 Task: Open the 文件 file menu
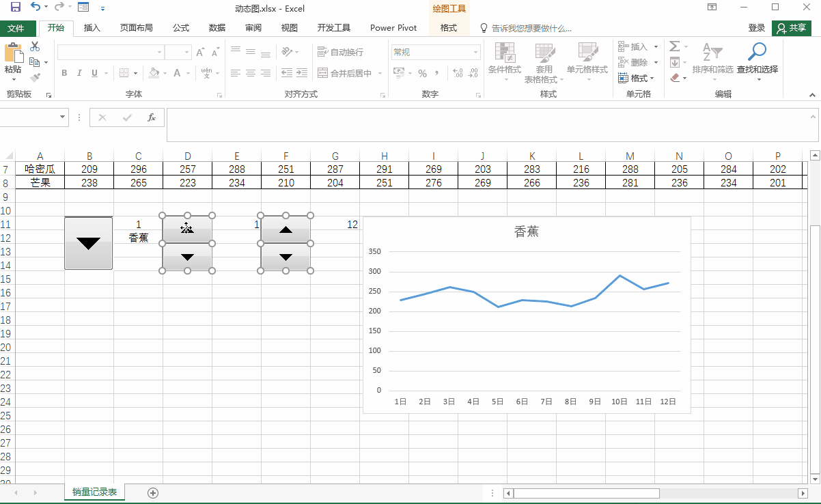[16, 28]
